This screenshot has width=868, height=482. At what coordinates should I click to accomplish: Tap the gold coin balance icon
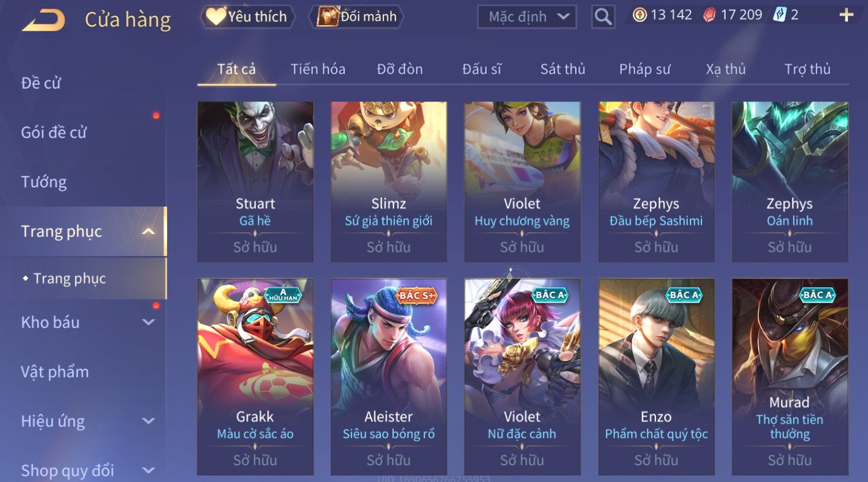point(640,15)
